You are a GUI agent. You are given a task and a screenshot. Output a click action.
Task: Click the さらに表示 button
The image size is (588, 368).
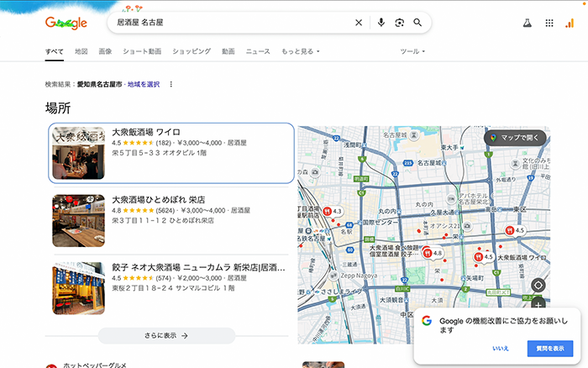click(x=166, y=336)
